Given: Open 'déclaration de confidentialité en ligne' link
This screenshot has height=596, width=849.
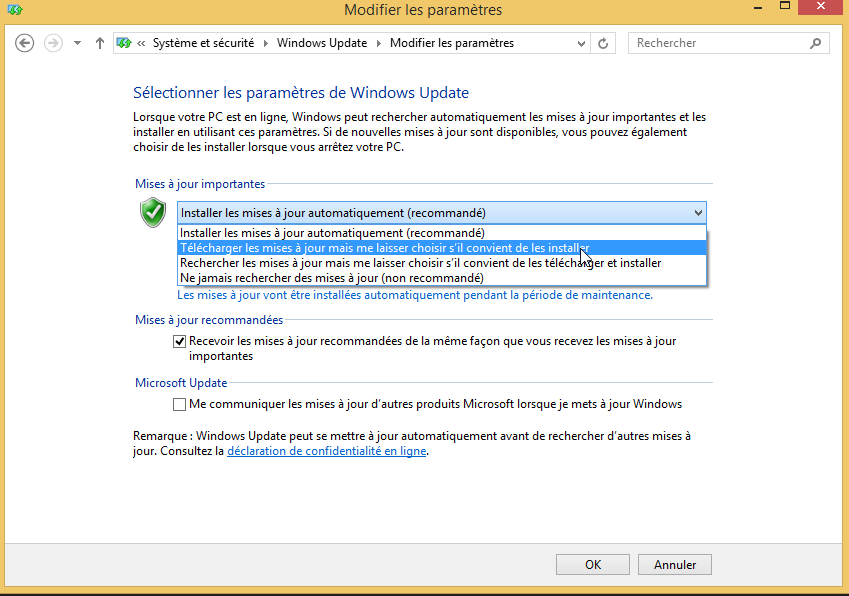Looking at the screenshot, I should click(x=326, y=451).
